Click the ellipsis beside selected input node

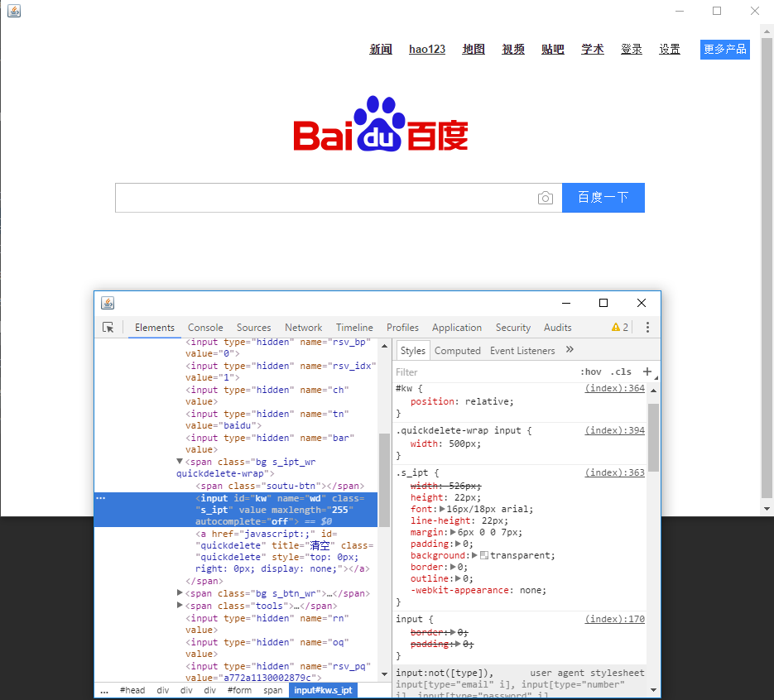(101, 498)
